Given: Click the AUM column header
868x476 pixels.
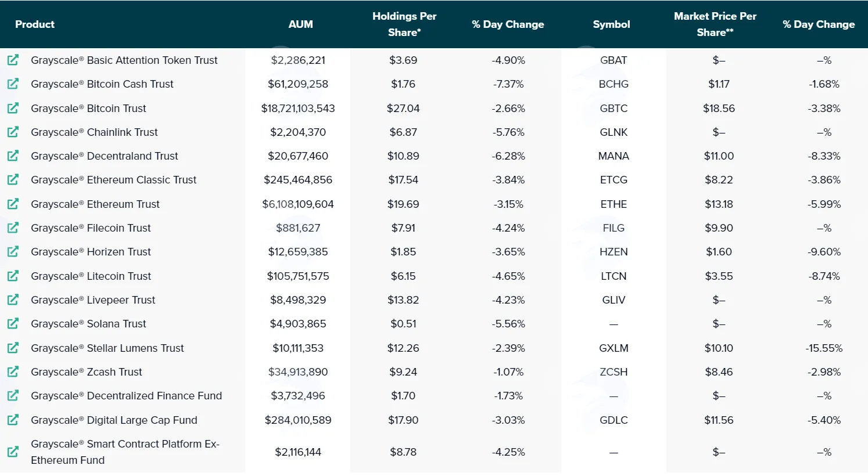Looking at the screenshot, I should (300, 24).
